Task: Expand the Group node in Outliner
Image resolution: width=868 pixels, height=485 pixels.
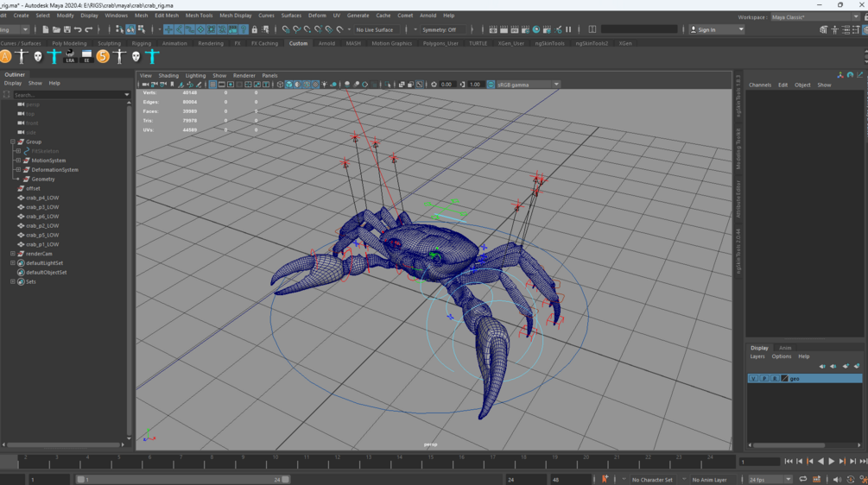Action: (13, 142)
